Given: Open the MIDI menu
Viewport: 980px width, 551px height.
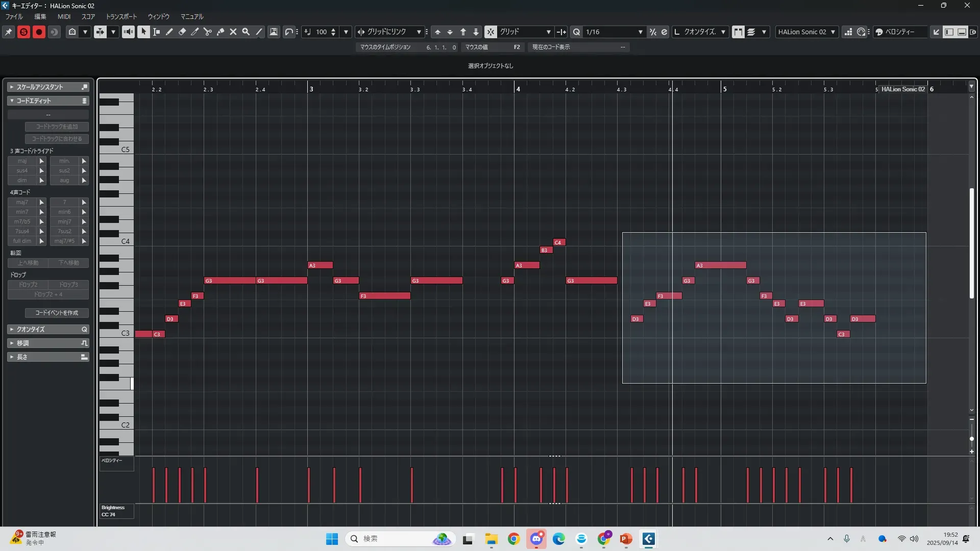Looking at the screenshot, I should point(64,17).
